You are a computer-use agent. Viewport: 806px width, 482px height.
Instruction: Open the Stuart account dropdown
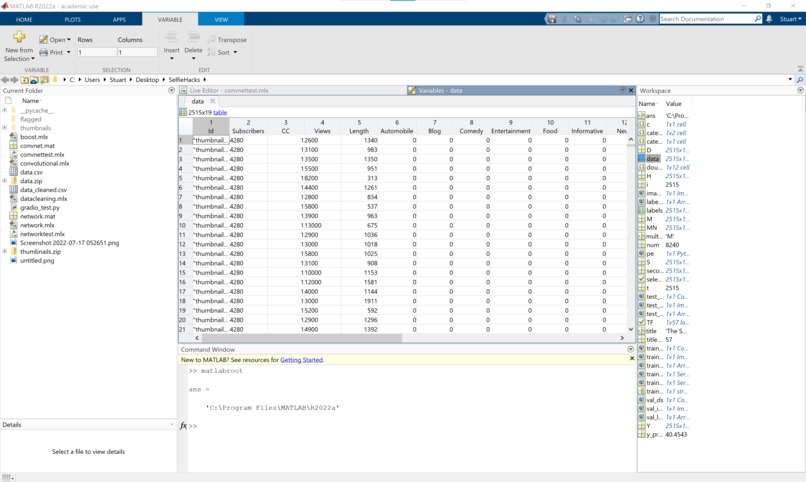pos(791,19)
